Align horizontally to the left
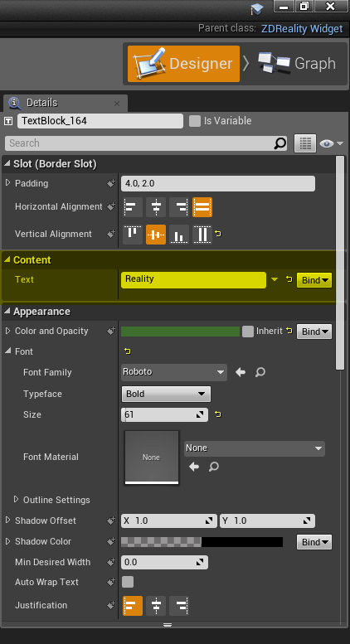The image size is (350, 644). [132, 207]
